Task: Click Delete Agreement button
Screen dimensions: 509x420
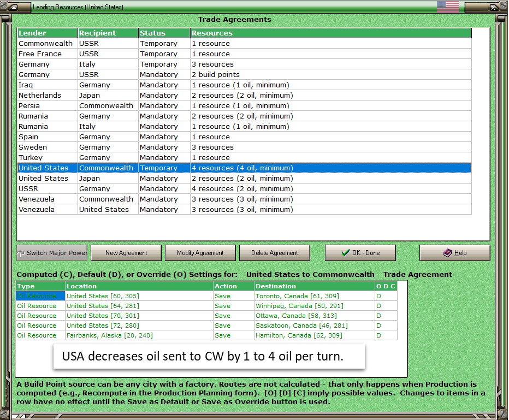Action: (275, 253)
